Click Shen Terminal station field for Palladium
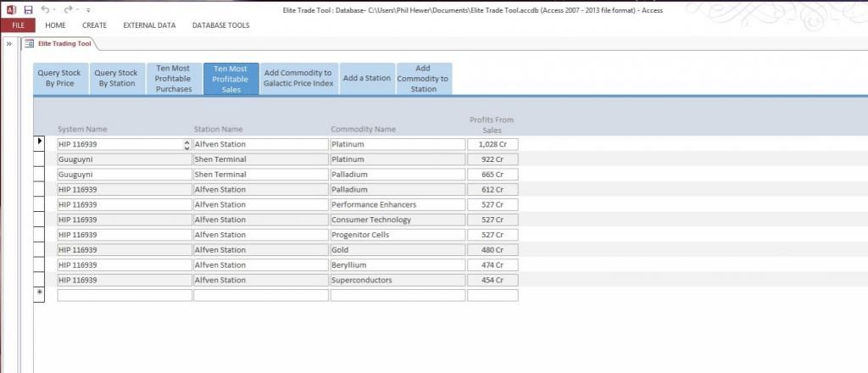Image resolution: width=868 pixels, height=373 pixels. (x=261, y=175)
